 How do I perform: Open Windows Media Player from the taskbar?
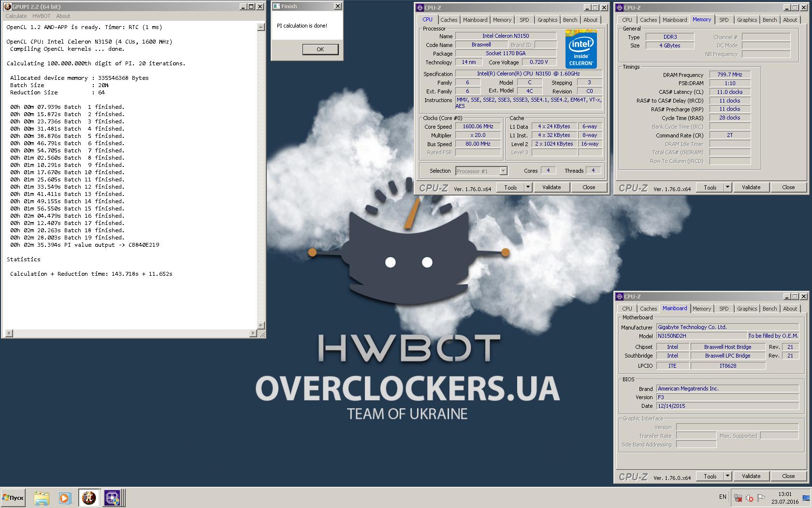(65, 498)
